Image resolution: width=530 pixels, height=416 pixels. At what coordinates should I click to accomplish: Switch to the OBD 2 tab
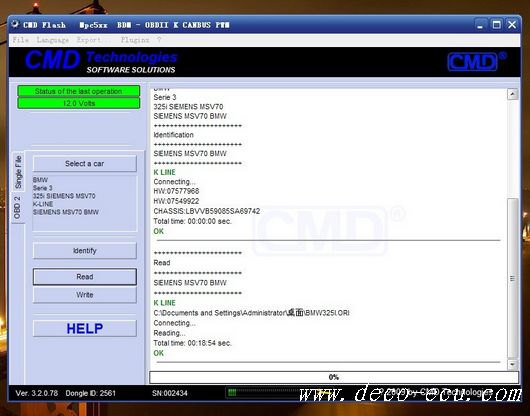(18, 207)
